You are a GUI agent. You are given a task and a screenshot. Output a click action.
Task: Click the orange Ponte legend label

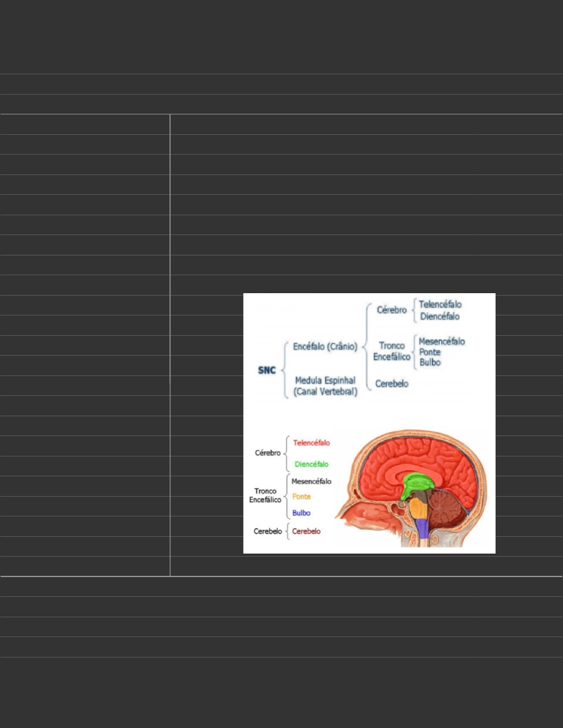pyautogui.click(x=302, y=497)
